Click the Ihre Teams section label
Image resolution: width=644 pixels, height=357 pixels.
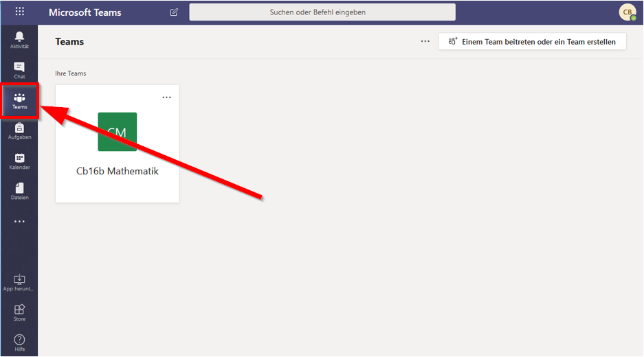[x=71, y=73]
